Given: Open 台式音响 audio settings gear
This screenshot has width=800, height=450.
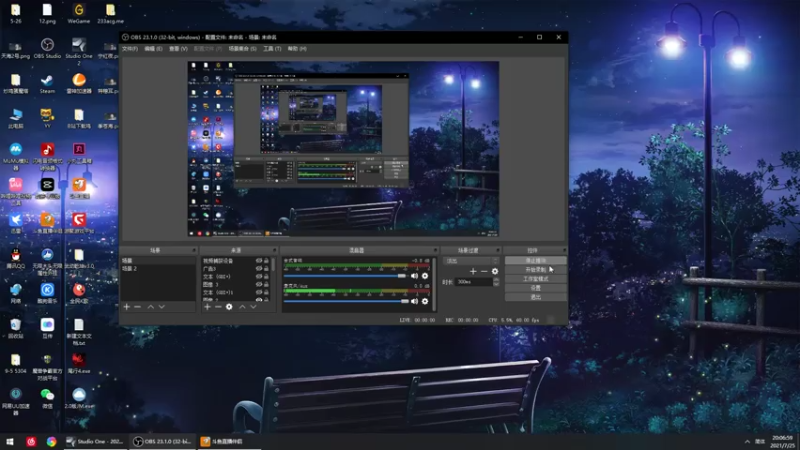Looking at the screenshot, I should click(425, 276).
